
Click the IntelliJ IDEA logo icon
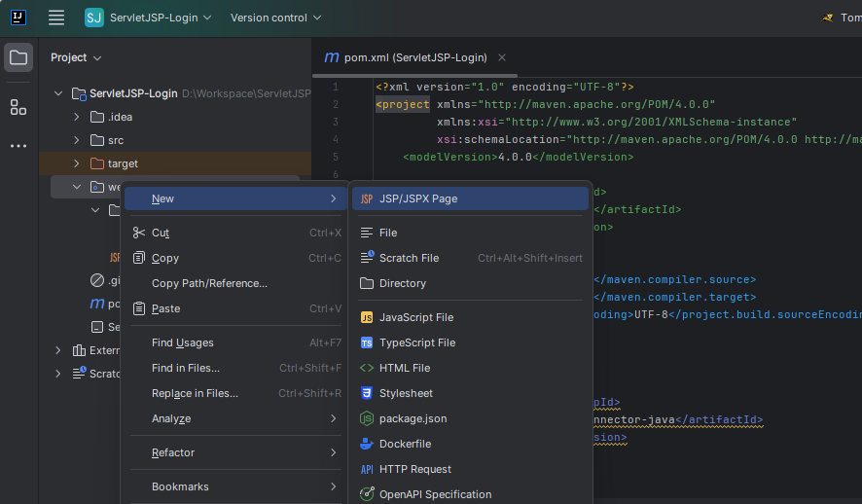[x=18, y=18]
